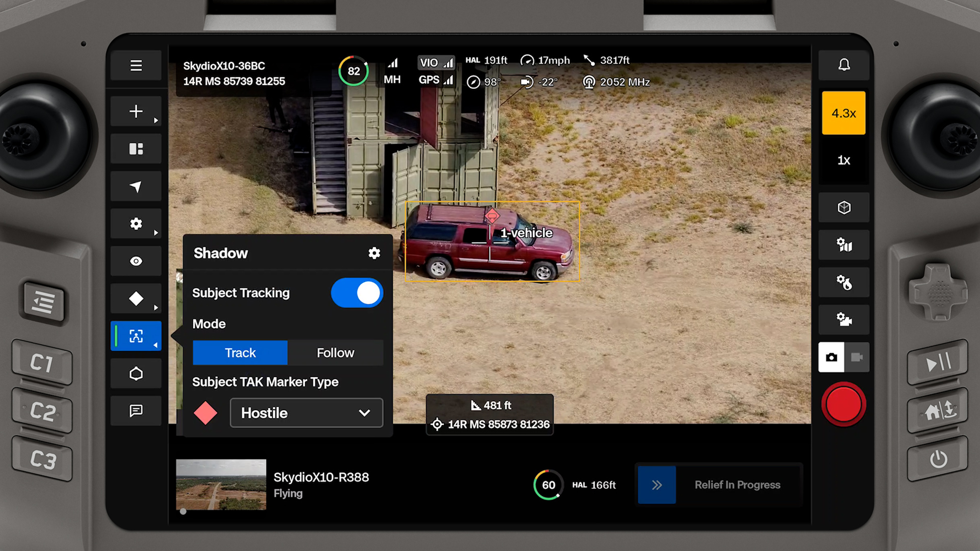Open map settings gear icon
The height and width of the screenshot is (551, 980).
click(x=844, y=245)
